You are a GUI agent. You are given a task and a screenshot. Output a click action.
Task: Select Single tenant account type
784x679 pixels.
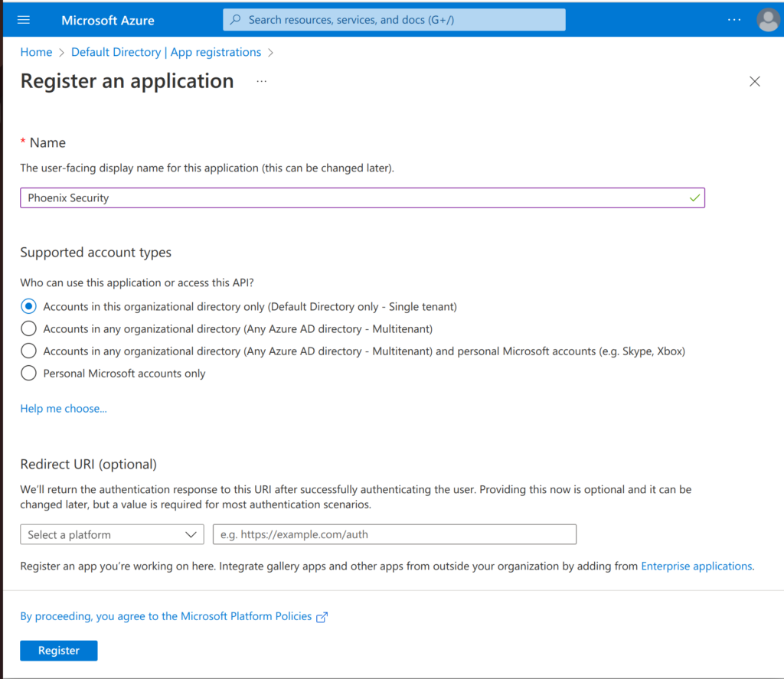[x=28, y=306]
